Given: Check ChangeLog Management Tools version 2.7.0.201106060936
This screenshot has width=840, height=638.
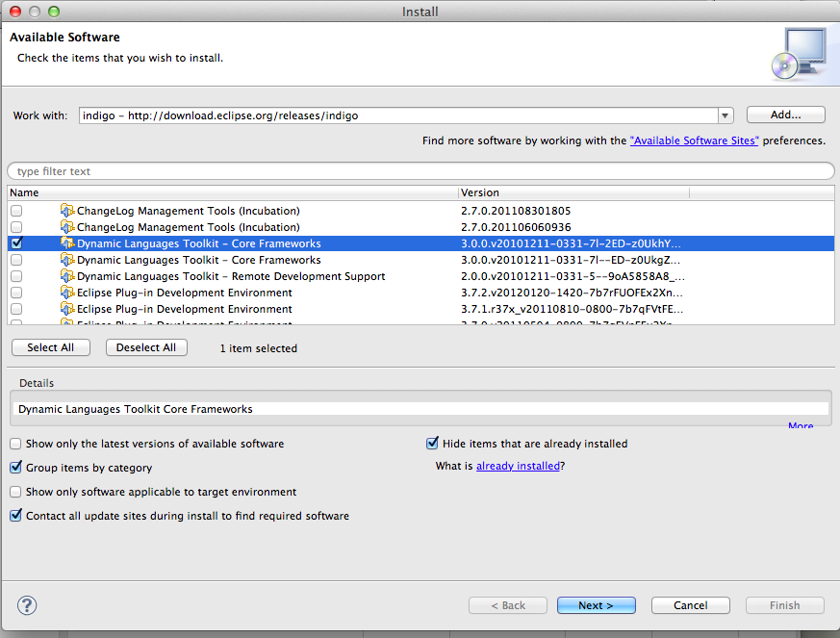Looking at the screenshot, I should 16,227.
